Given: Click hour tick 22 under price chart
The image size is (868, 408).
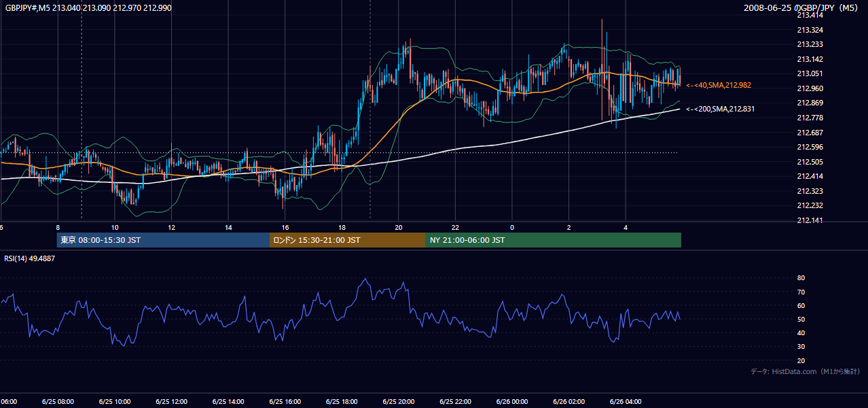Looking at the screenshot, I should (455, 227).
